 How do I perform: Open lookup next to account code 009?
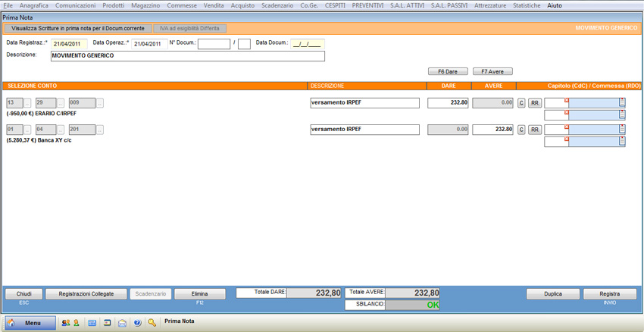tap(100, 103)
